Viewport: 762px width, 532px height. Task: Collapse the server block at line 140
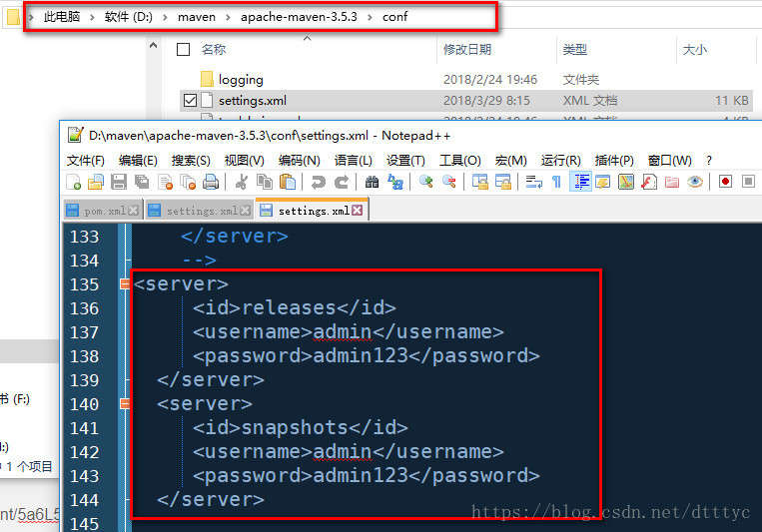(125, 403)
